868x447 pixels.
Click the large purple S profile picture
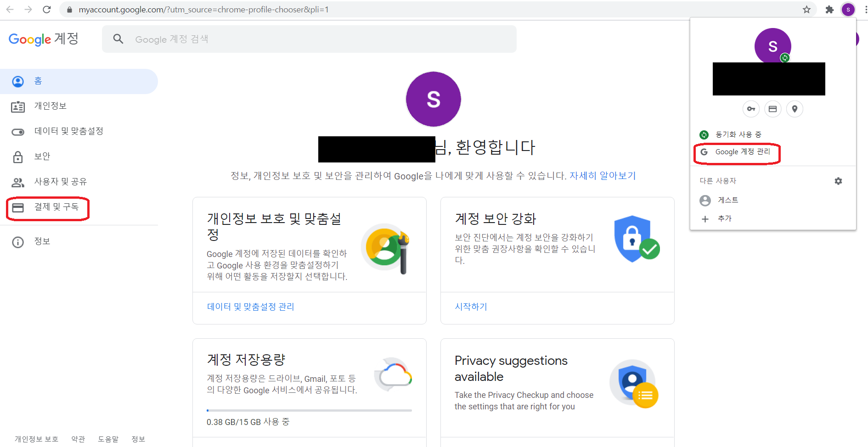point(434,99)
